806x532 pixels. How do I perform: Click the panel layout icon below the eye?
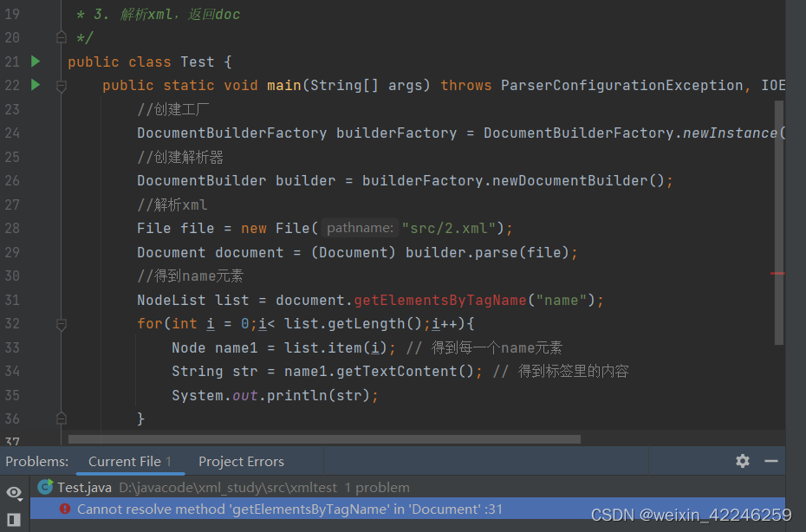(14, 520)
